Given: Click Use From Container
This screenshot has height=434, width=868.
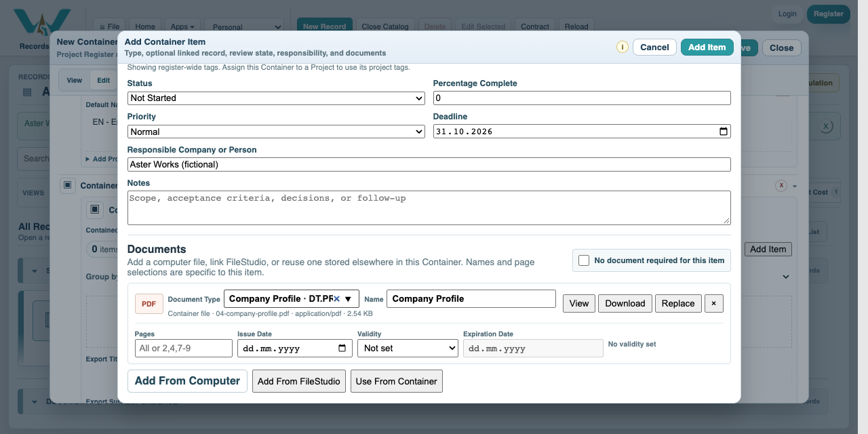Looking at the screenshot, I should tap(397, 381).
